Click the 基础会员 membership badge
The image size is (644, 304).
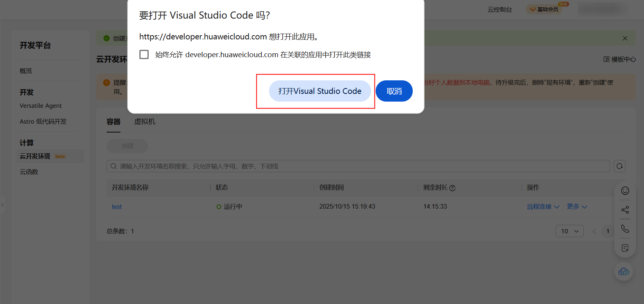click(x=544, y=9)
